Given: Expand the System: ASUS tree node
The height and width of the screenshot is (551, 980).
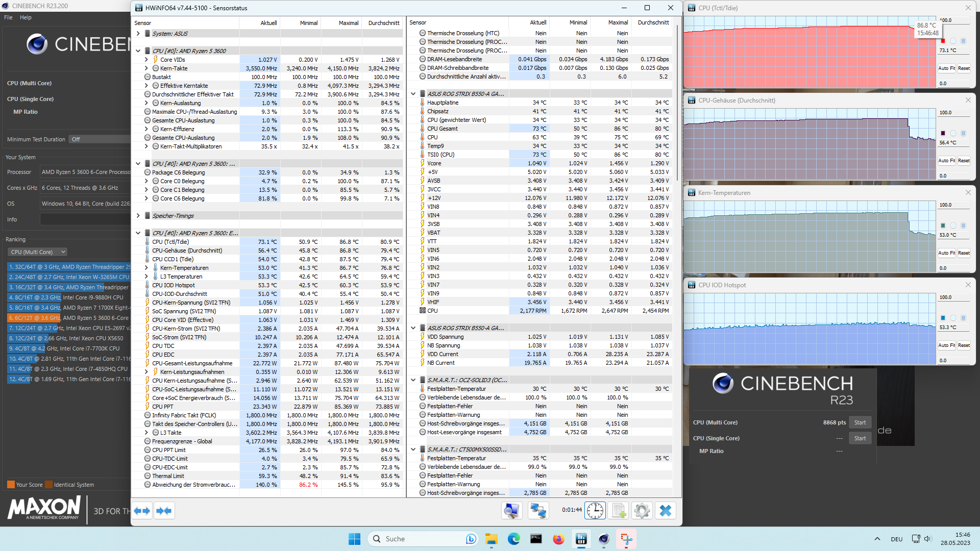Looking at the screenshot, I should (x=138, y=34).
